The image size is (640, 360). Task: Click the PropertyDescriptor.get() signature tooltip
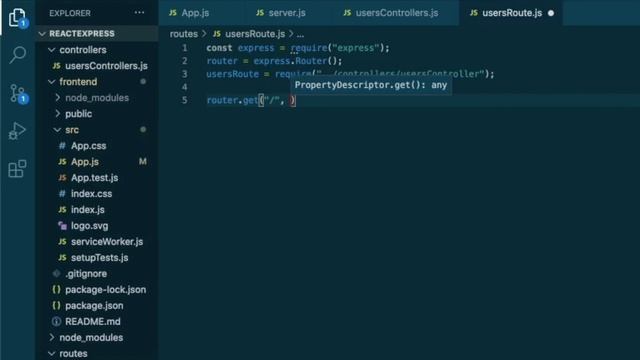[371, 85]
